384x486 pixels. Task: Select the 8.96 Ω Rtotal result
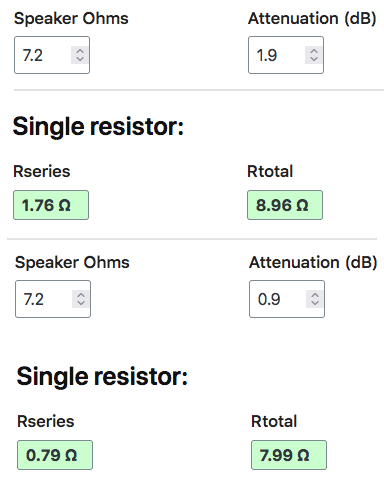pos(285,205)
